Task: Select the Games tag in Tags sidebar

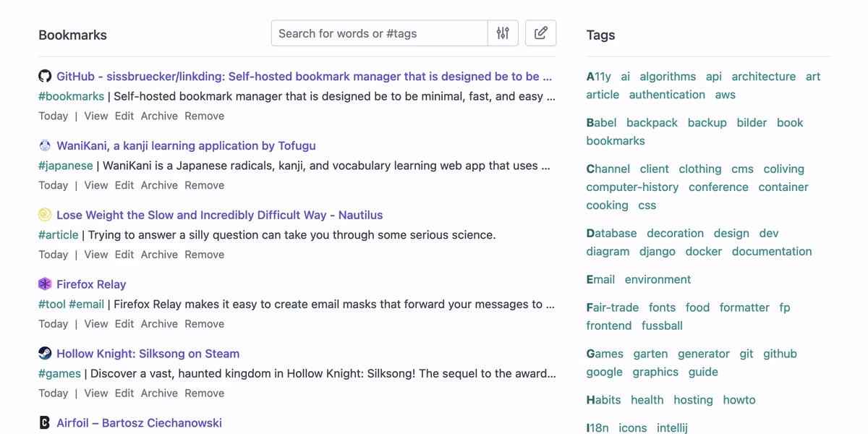Action: pos(605,354)
